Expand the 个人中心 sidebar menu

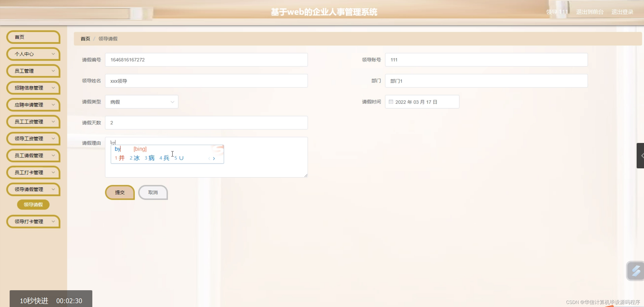(x=33, y=54)
